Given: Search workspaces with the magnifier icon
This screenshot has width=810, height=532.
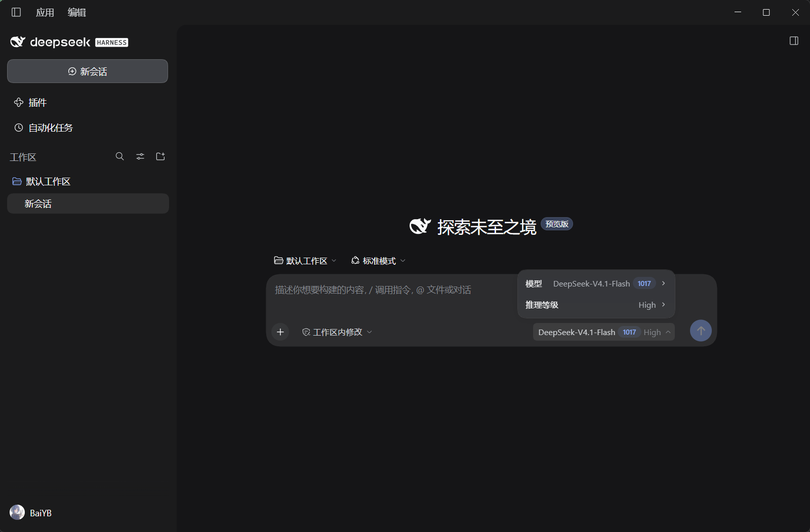Looking at the screenshot, I should coord(120,156).
